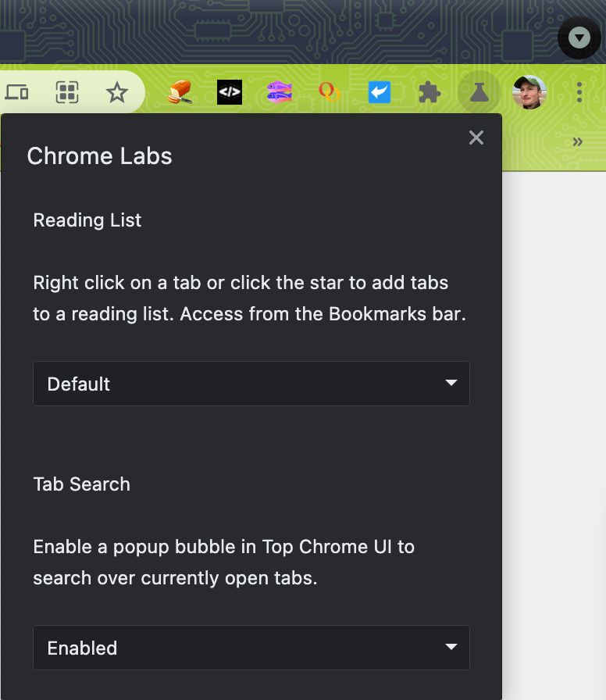Open the user profile avatar

pos(529,93)
